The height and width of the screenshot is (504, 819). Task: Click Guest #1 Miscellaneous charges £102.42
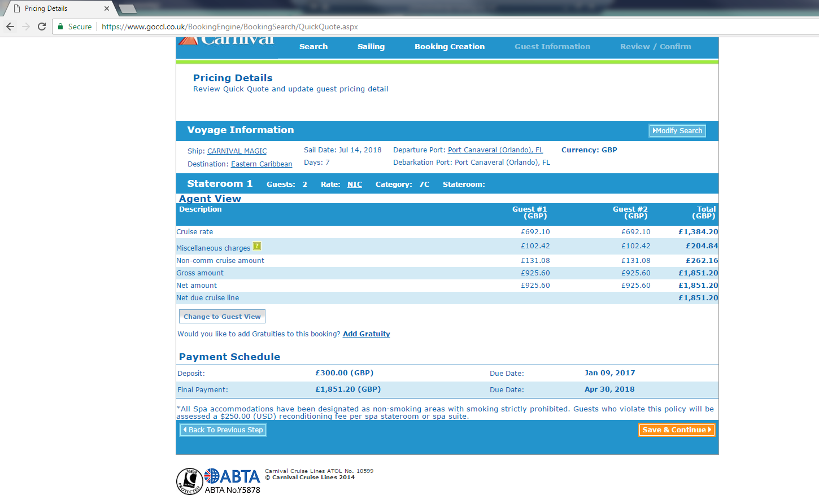(x=535, y=246)
